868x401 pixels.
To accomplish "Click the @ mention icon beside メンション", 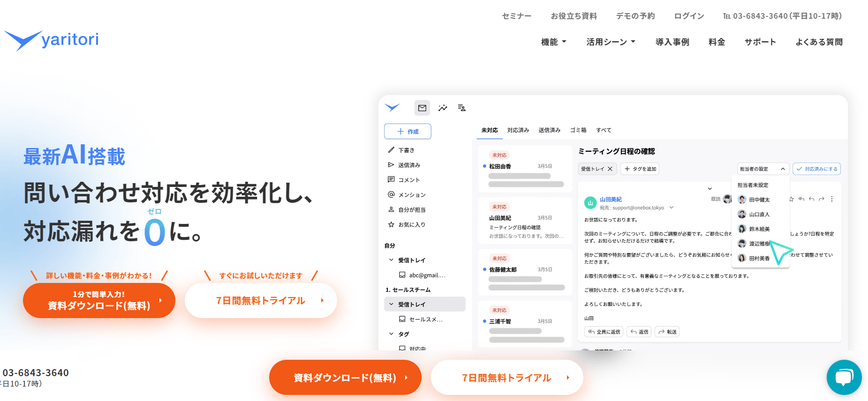I will [391, 194].
